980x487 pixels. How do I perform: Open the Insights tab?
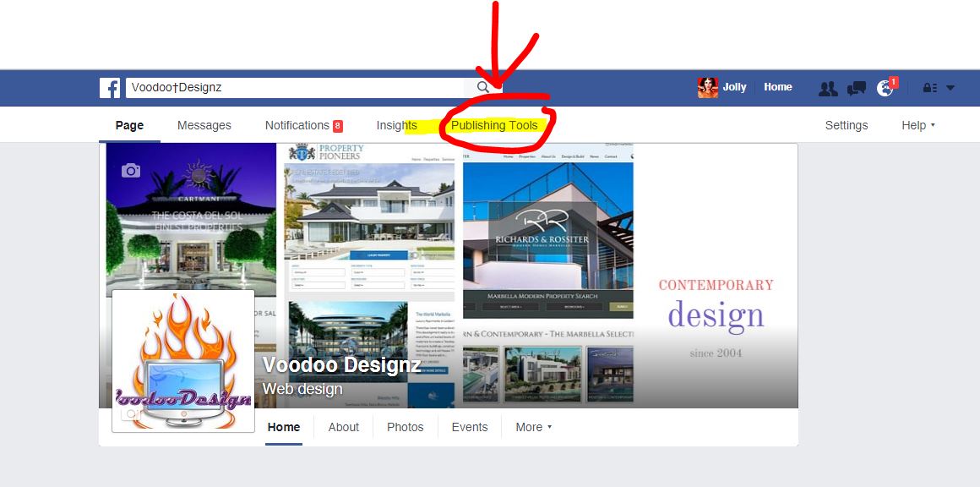[x=396, y=125]
